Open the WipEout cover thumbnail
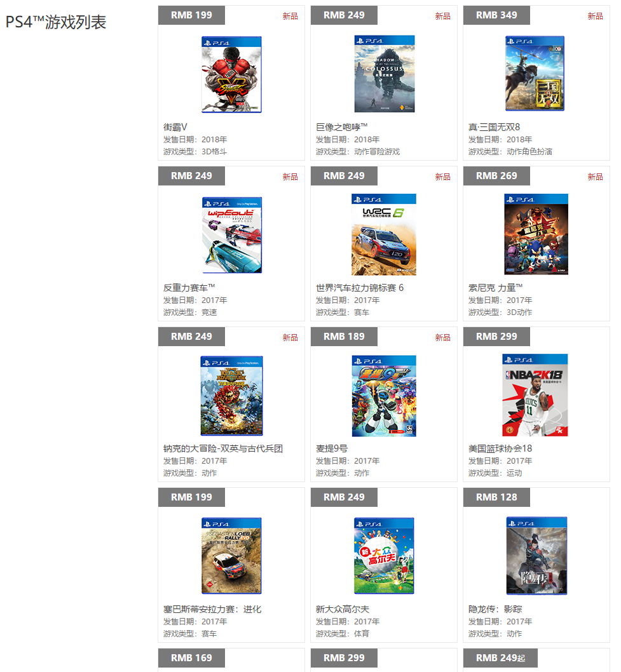This screenshot has height=672, width=621. click(231, 235)
